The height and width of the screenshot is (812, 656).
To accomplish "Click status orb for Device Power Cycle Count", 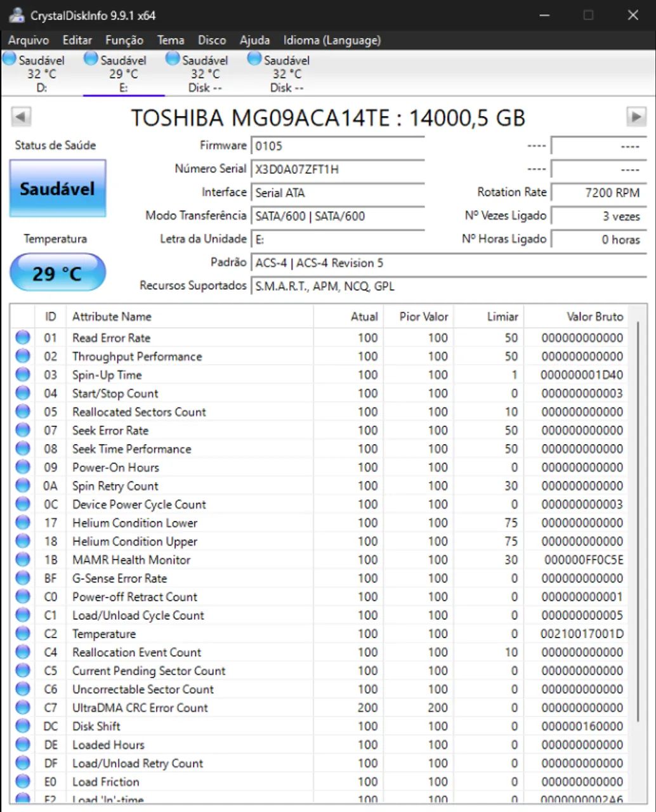I will [x=23, y=504].
